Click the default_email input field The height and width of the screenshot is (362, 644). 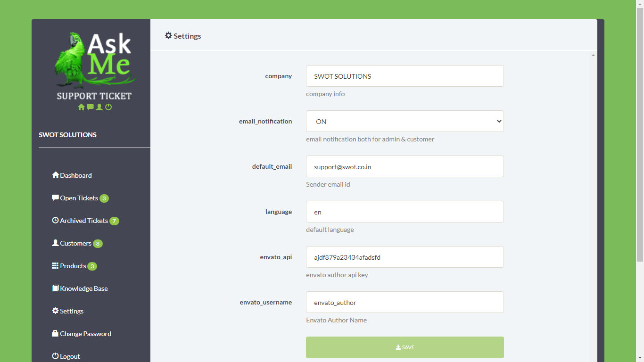405,166
